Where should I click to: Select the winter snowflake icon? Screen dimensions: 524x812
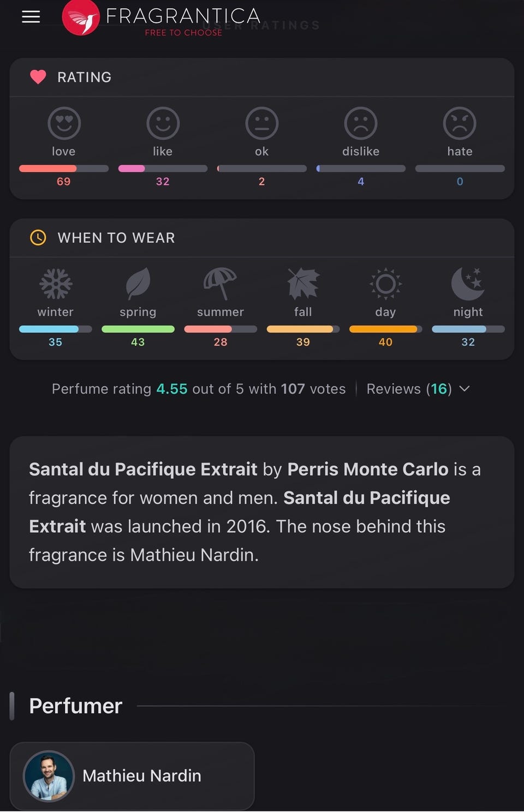coord(56,284)
